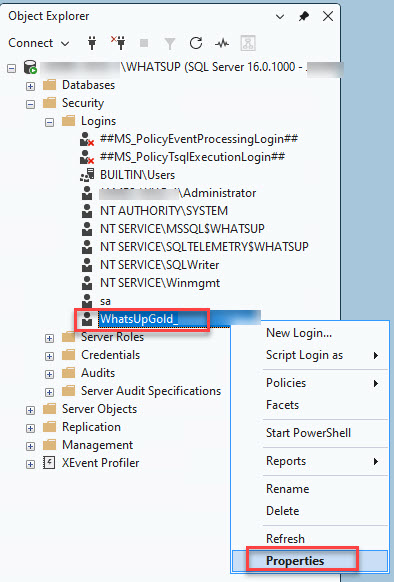Click the Security folder icon
This screenshot has height=582, width=394.
(x=49, y=103)
